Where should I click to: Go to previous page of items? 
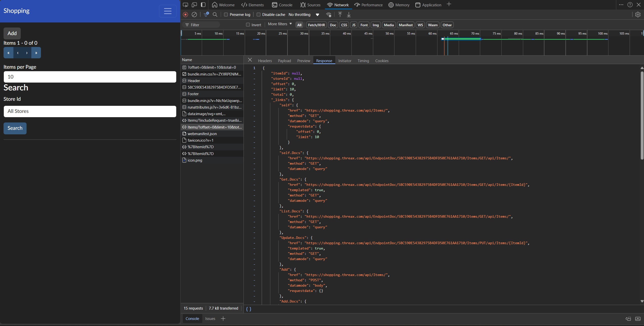[18, 53]
